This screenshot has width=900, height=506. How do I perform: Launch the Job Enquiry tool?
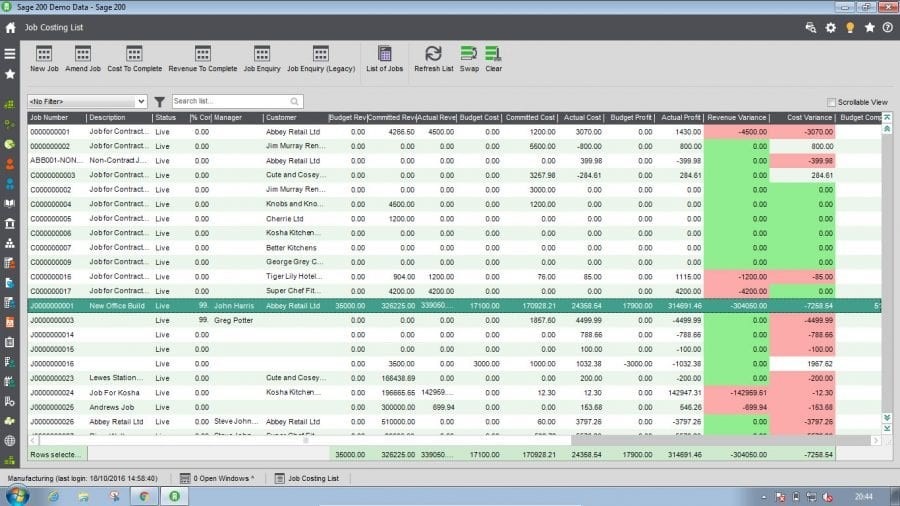[262, 59]
